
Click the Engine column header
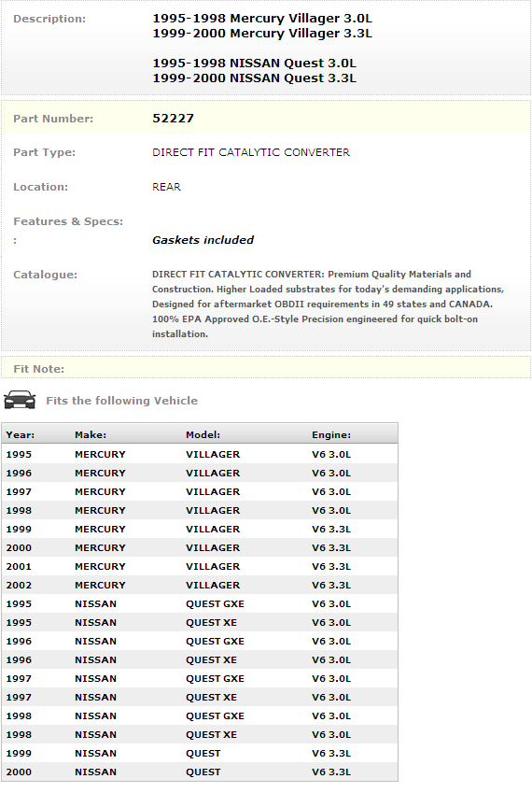pos(331,435)
